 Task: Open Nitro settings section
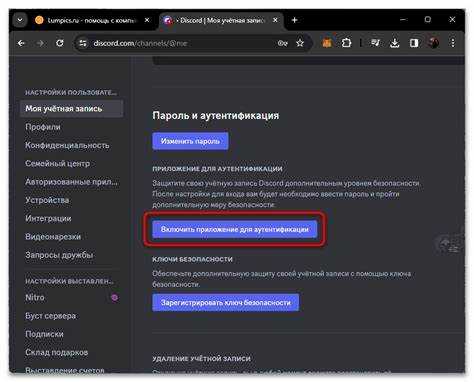pos(35,297)
